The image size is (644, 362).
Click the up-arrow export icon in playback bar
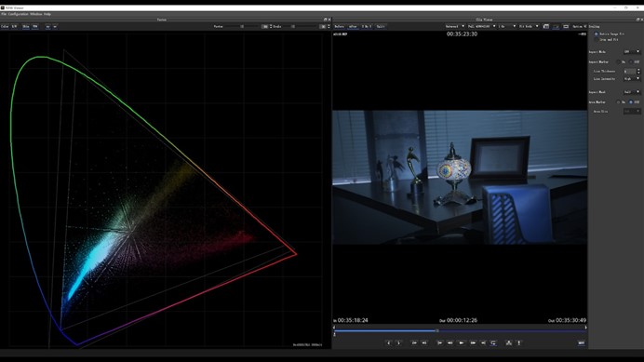click(x=518, y=342)
